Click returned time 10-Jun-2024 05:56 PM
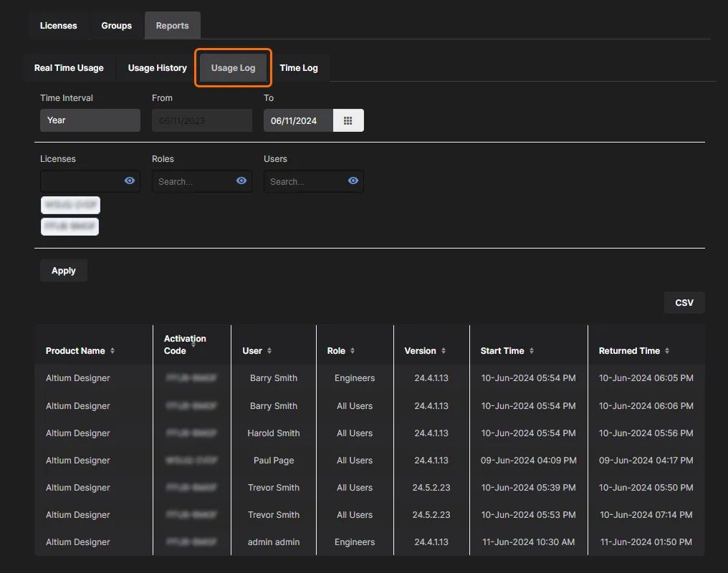This screenshot has height=573, width=728. (646, 433)
